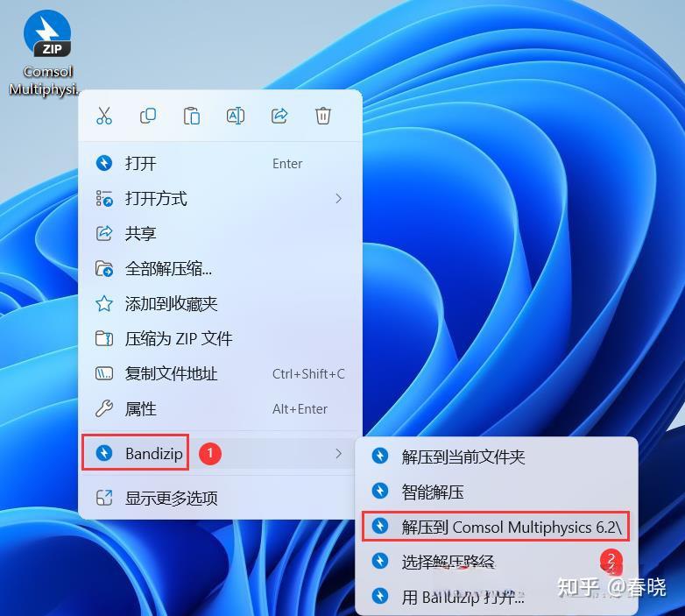Screen dimensions: 685x616
Task: Expand the 打开方式 submenu arrow
Action: 339,199
